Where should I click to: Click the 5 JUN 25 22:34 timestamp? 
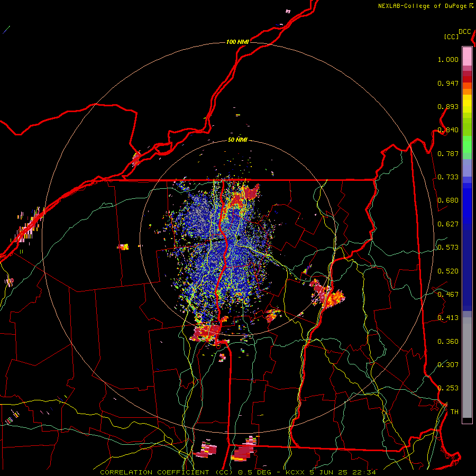click(x=342, y=472)
